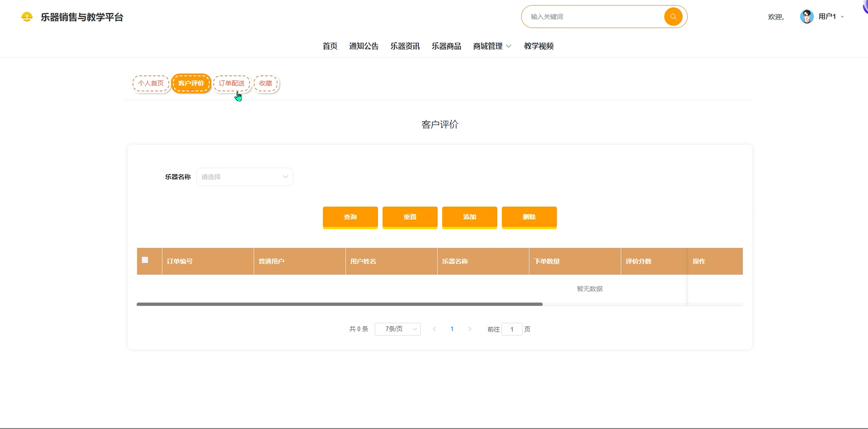The width and height of the screenshot is (868, 429).
Task: Expand the 用户1 account dropdown arrow
Action: point(842,16)
